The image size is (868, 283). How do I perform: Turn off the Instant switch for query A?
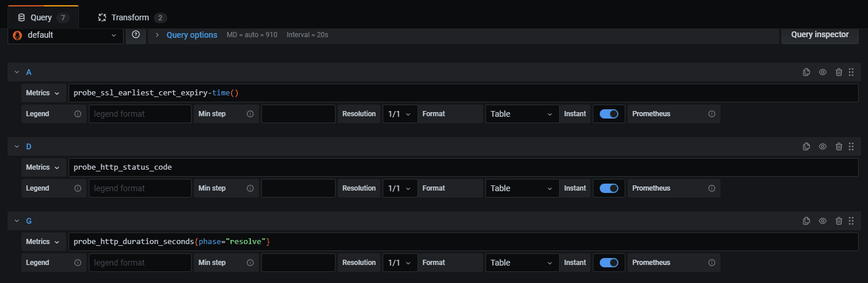(x=609, y=114)
